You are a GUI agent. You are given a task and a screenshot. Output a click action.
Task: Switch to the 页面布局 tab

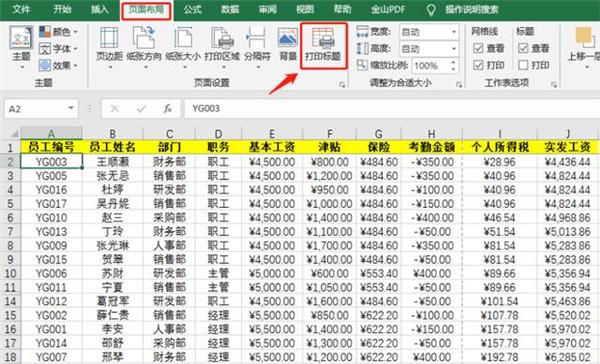point(146,10)
